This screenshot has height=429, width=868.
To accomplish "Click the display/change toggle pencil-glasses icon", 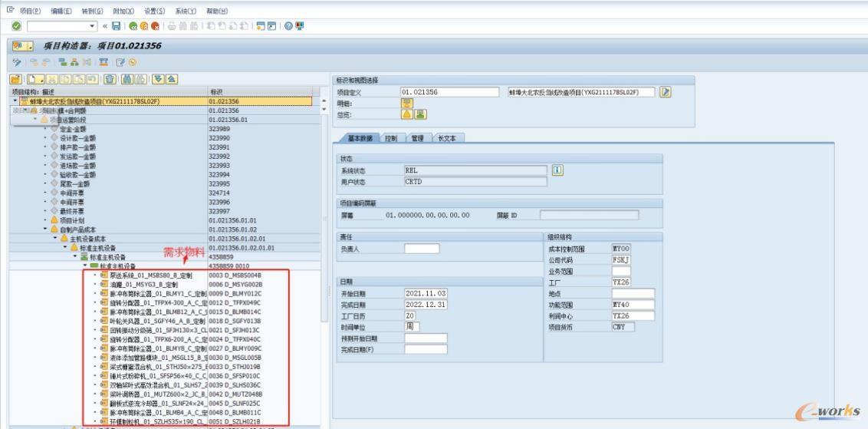I will (17, 62).
